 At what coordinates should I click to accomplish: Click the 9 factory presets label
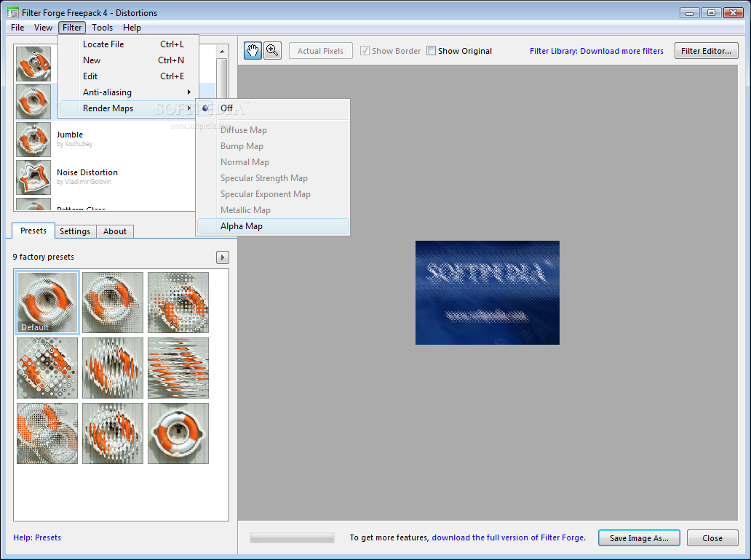[43, 257]
